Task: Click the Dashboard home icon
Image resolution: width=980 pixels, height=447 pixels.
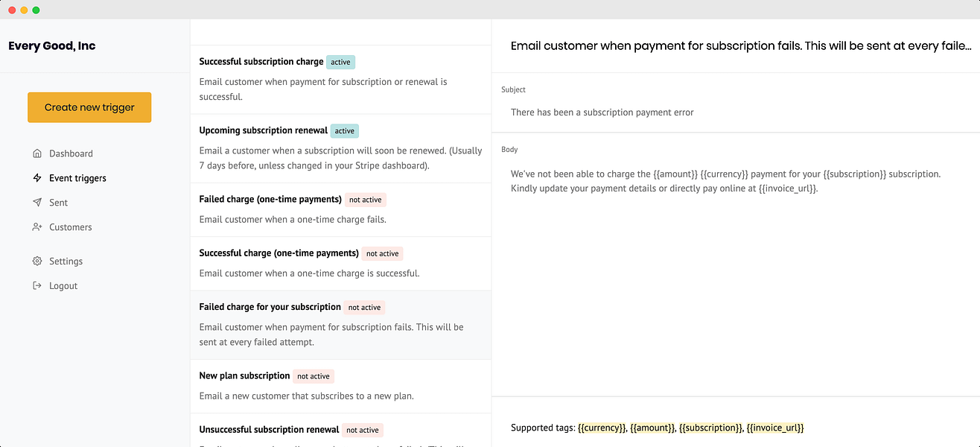Action: click(37, 153)
